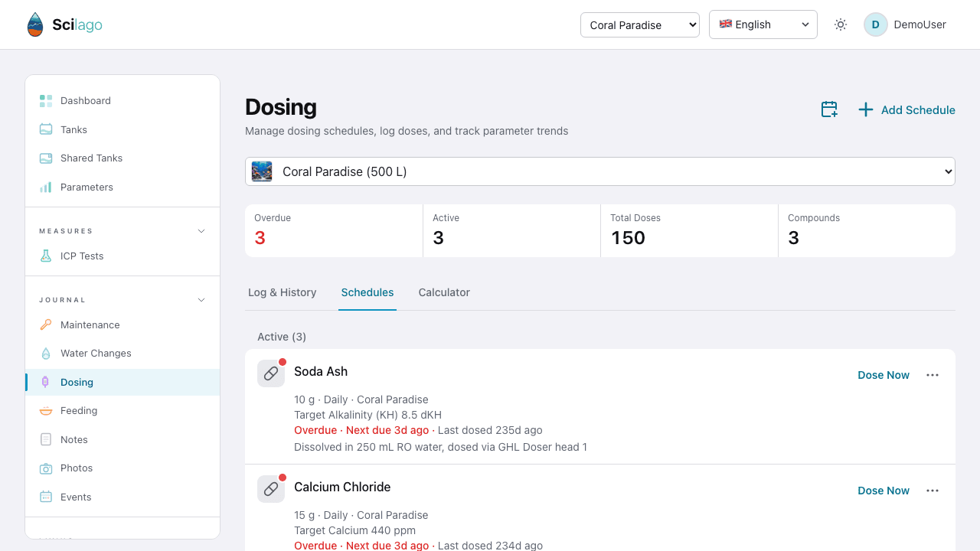Click Dose Now for Calcium Chloride

[x=884, y=491]
